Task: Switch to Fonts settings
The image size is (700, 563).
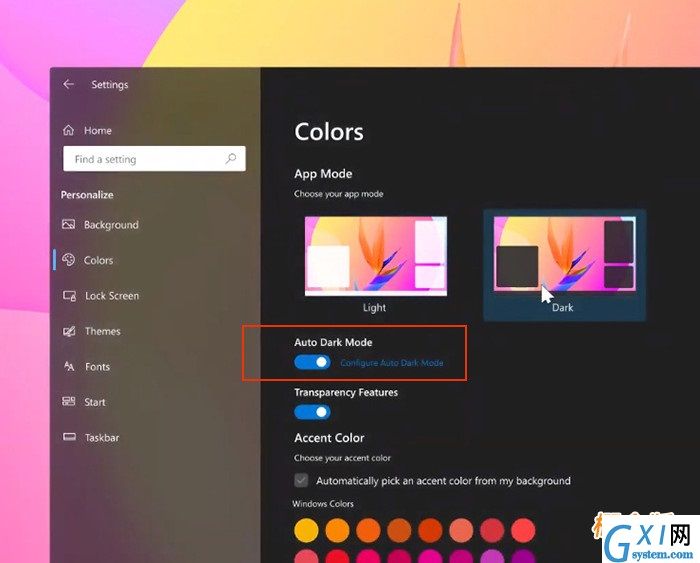Action: click(x=97, y=367)
